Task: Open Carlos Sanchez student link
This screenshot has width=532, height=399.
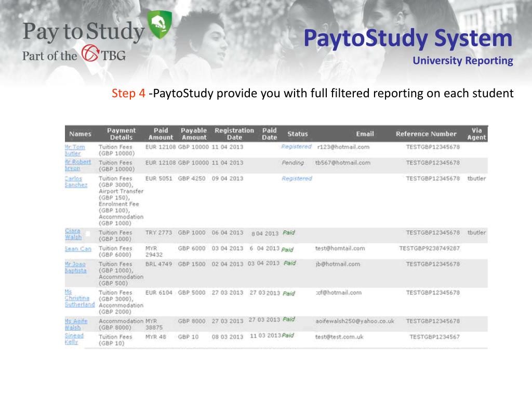Action: point(76,181)
